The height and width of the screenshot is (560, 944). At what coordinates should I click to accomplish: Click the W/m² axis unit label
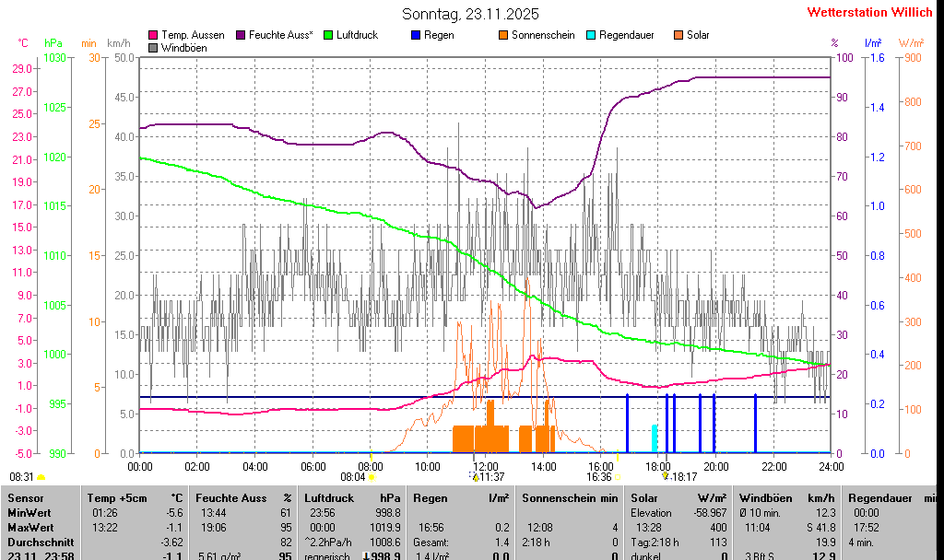coord(911,43)
